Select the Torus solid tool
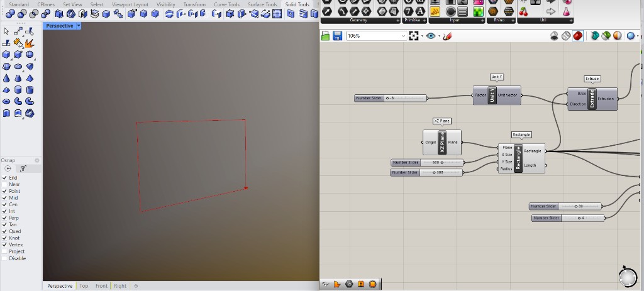644x291 pixels. tap(6, 101)
